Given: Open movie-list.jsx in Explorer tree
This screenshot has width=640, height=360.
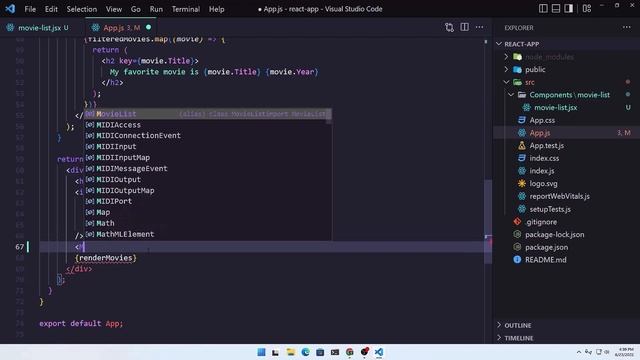Looking at the screenshot, I should pos(555,107).
